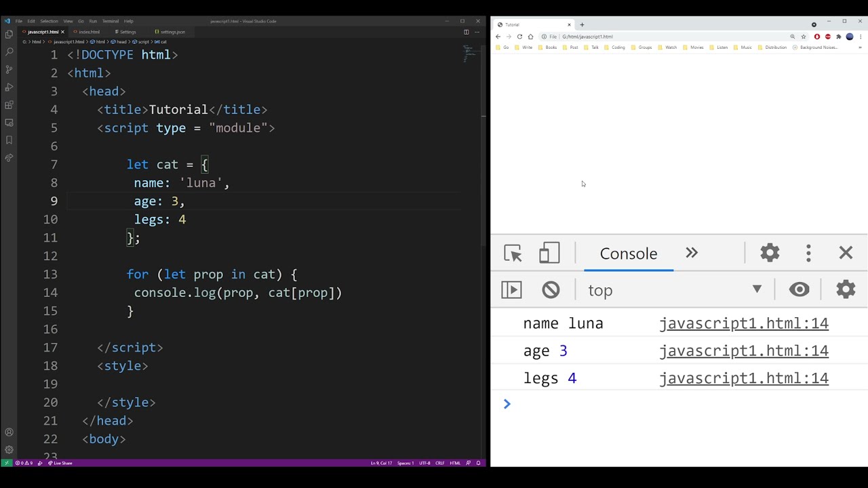
Task: Click the split editor icon in VS Code
Action: 466,32
